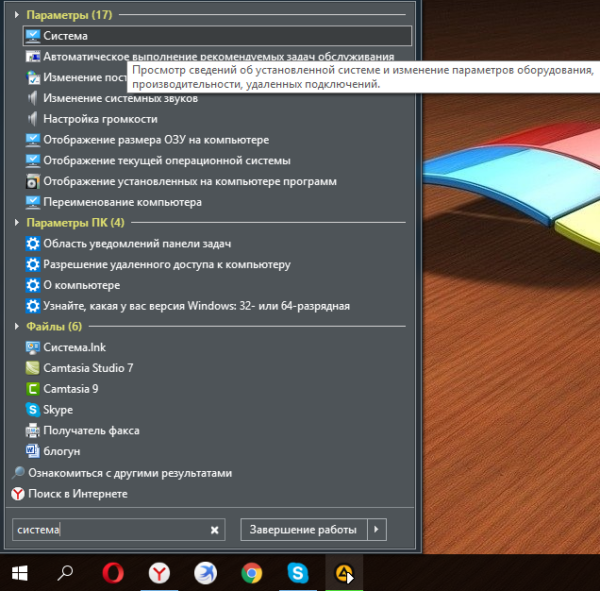Open Настройка громкости speaker icon
This screenshot has height=591, width=600.
coord(33,119)
